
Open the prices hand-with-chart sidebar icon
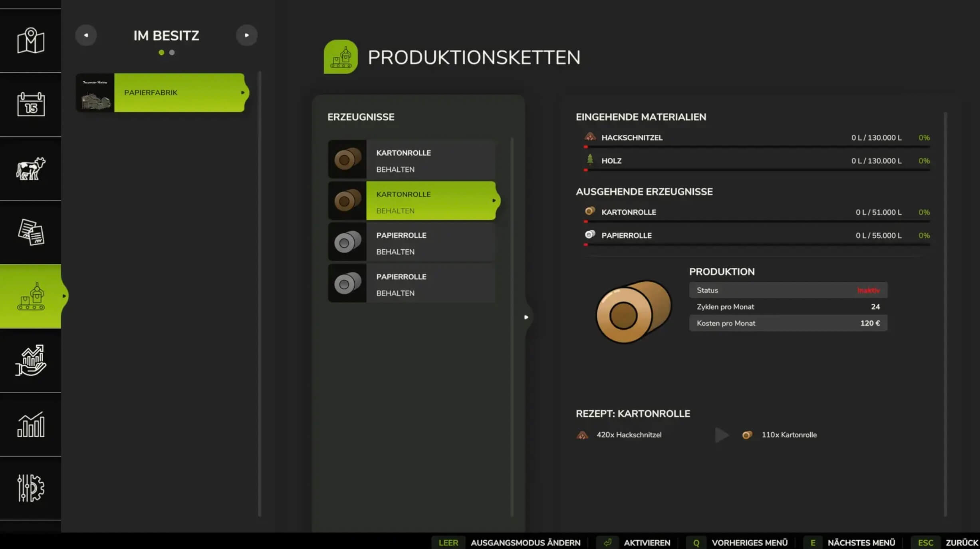[31, 360]
